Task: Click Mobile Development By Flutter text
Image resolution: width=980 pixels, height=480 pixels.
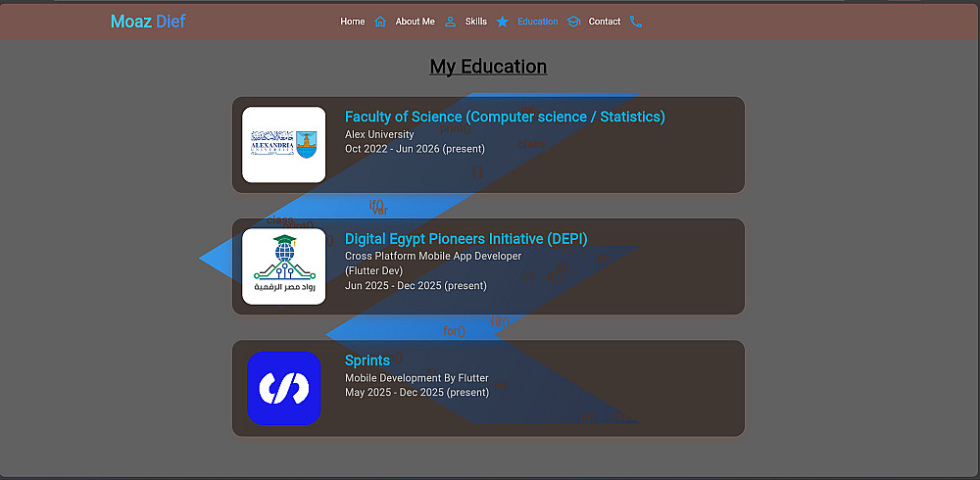Action: coord(416,378)
